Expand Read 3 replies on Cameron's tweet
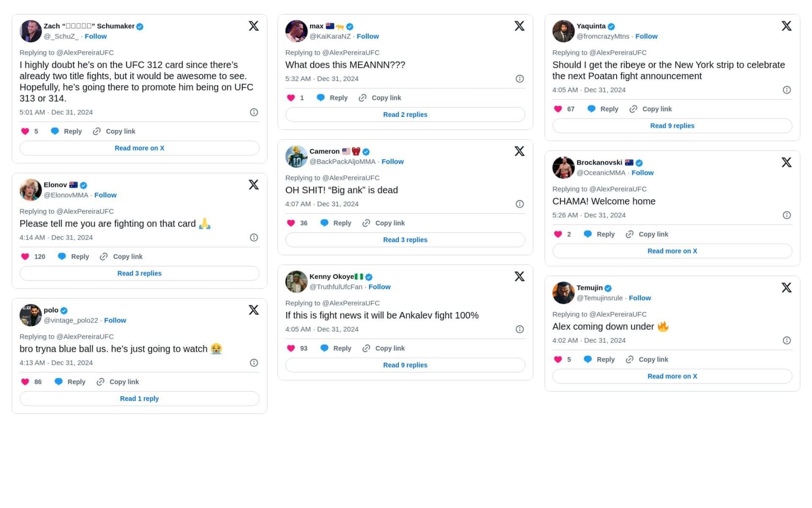The width and height of the screenshot is (812, 508). point(405,239)
